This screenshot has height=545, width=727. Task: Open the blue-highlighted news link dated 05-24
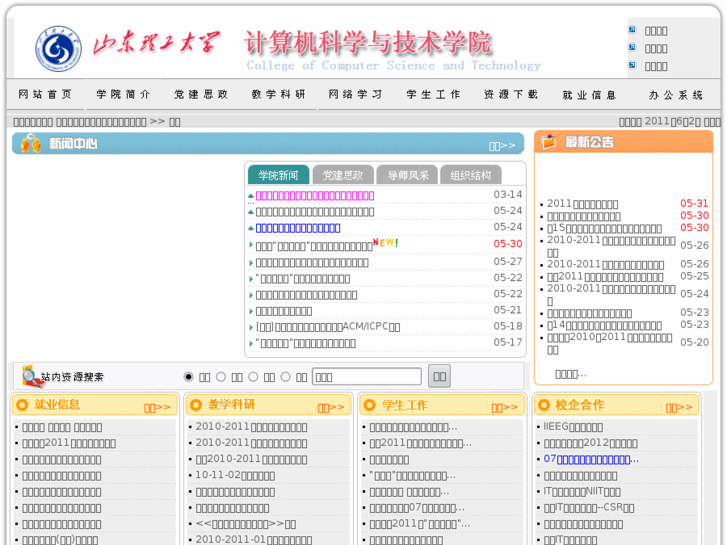pos(298,228)
